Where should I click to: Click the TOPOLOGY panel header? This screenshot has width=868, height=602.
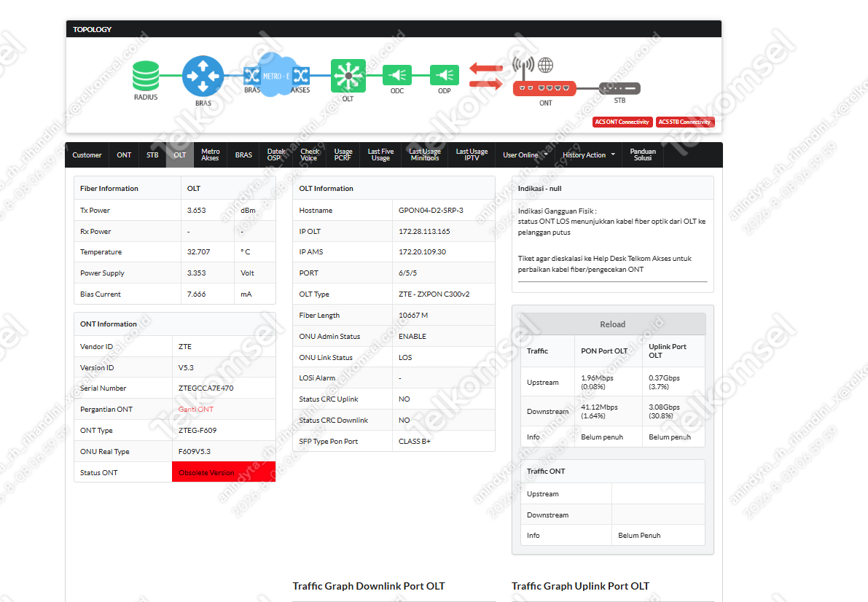tap(394, 29)
